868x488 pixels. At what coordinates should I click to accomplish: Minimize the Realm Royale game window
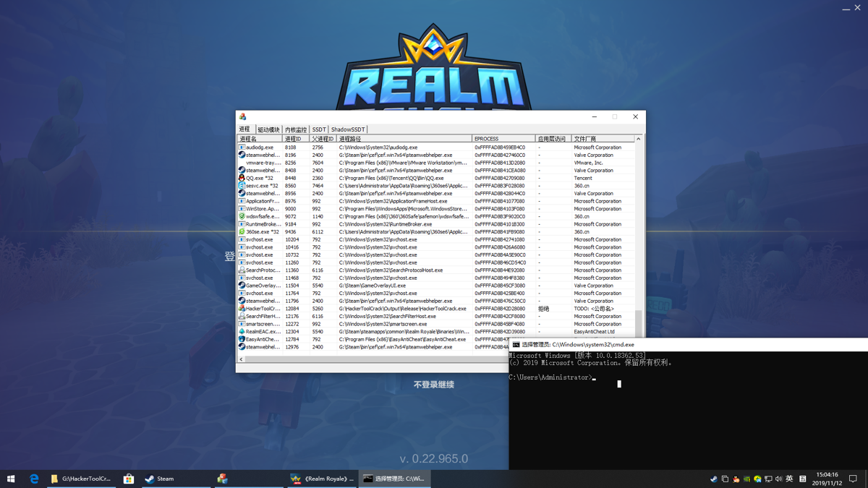[x=846, y=8]
